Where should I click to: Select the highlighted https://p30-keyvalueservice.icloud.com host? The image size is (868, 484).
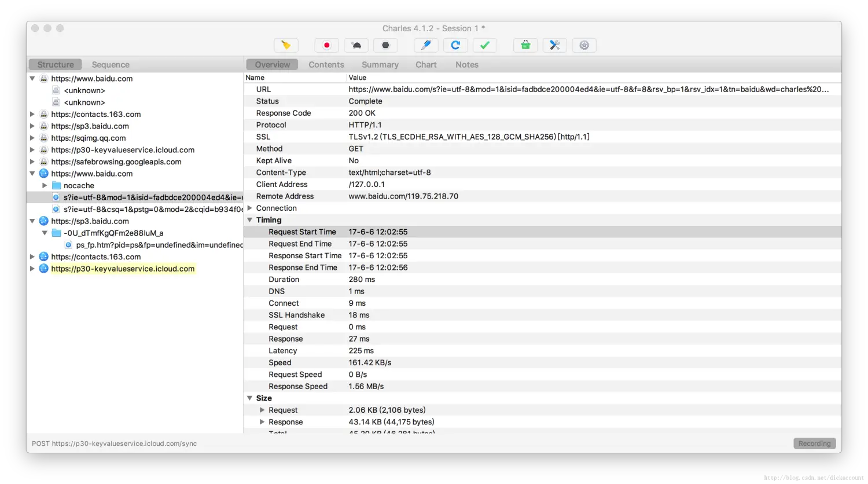click(x=123, y=269)
